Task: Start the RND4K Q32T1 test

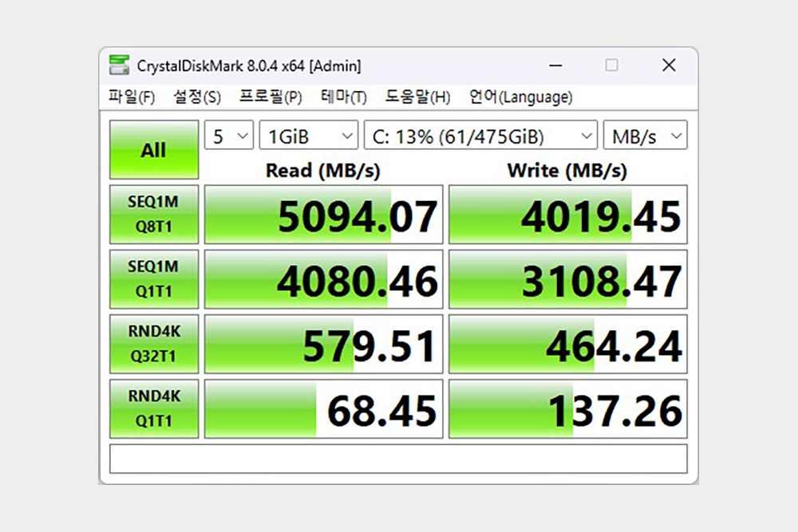Action: [x=154, y=343]
